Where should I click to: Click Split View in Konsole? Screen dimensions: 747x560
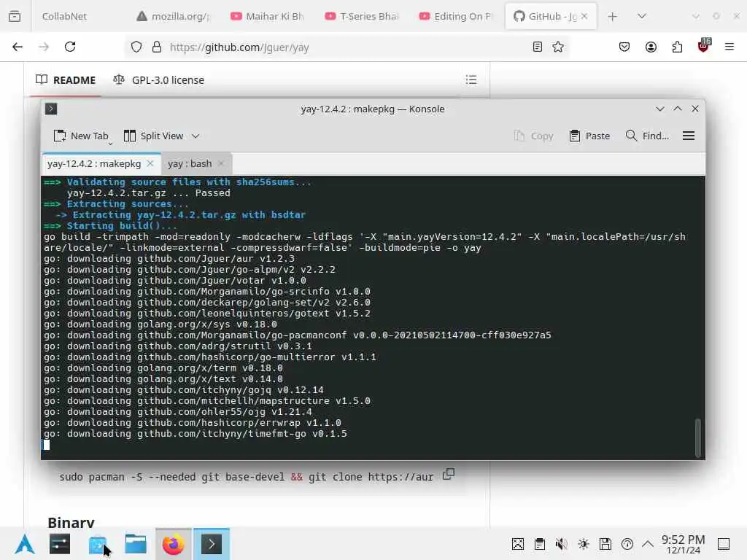(x=154, y=136)
